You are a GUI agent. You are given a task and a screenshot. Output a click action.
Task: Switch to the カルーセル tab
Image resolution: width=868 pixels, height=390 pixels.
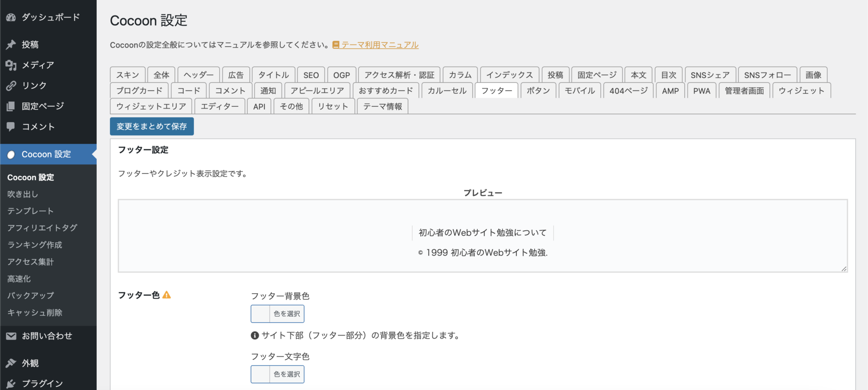(447, 90)
